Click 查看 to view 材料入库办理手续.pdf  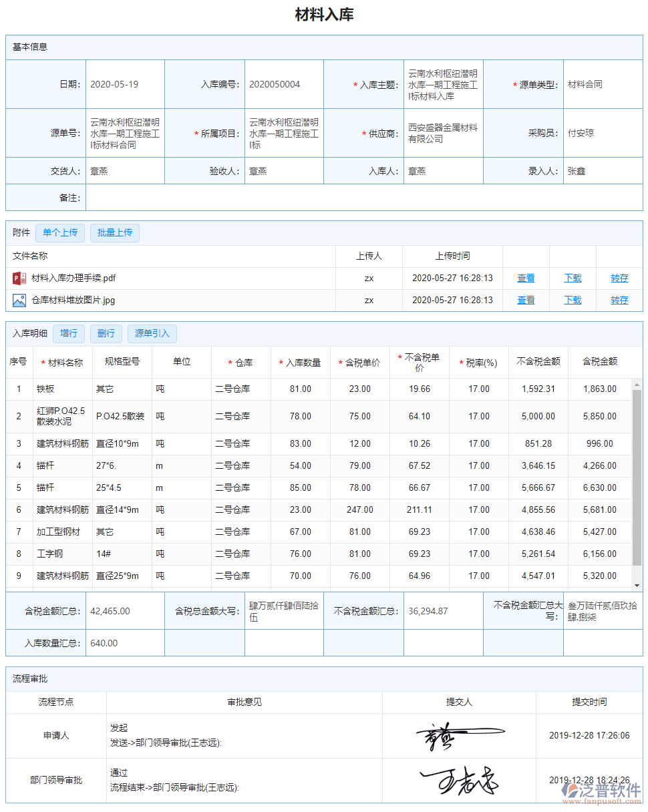pos(526,278)
